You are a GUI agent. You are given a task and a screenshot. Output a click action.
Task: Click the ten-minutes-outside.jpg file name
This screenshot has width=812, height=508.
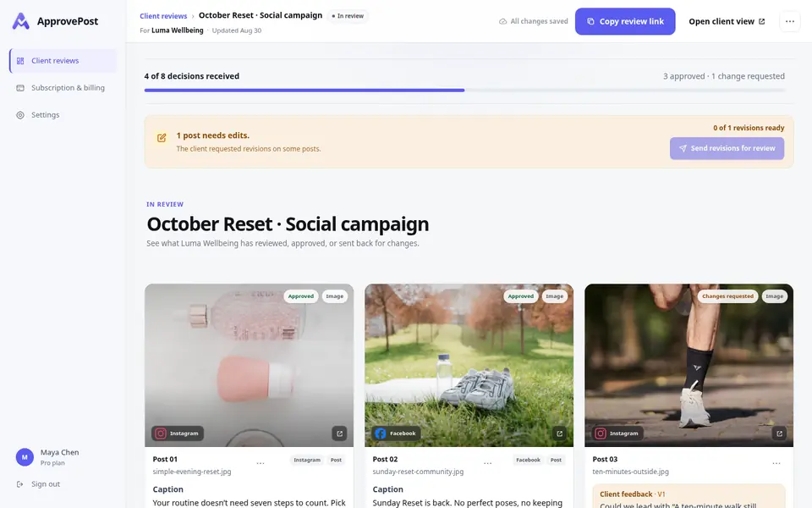coord(631,472)
